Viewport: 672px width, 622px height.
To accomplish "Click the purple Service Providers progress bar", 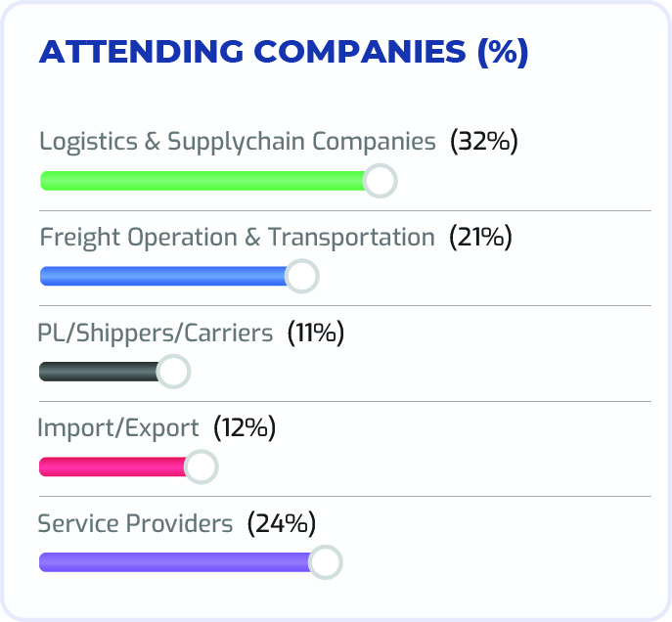I will [174, 562].
